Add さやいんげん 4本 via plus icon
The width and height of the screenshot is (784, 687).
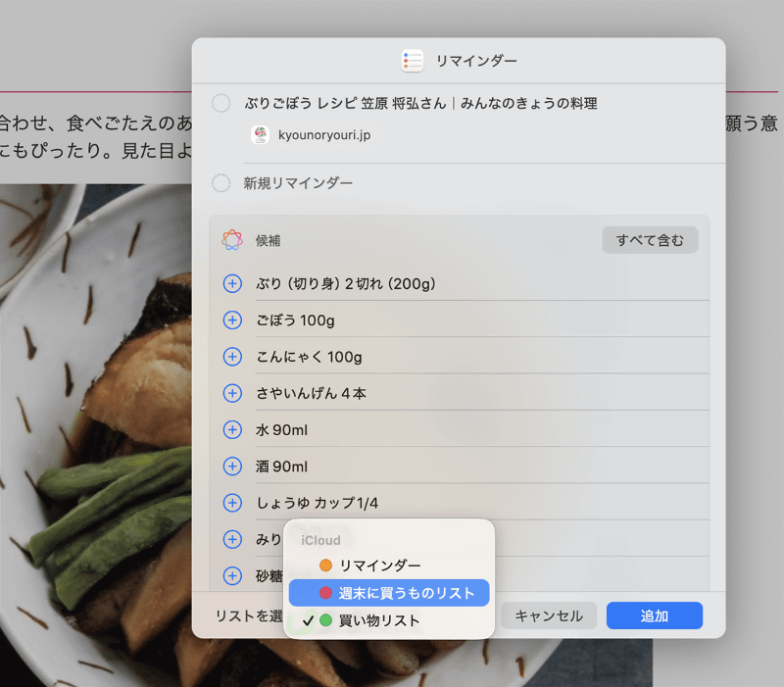coord(232,393)
